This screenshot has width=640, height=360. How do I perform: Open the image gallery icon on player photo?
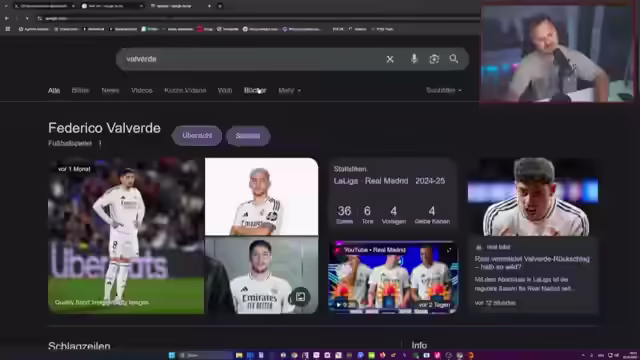coord(300,297)
